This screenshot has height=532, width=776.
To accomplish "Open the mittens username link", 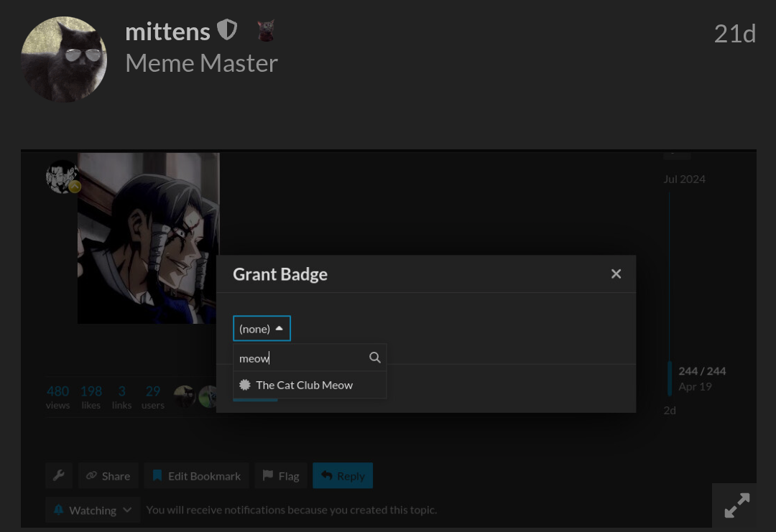I will pos(167,32).
